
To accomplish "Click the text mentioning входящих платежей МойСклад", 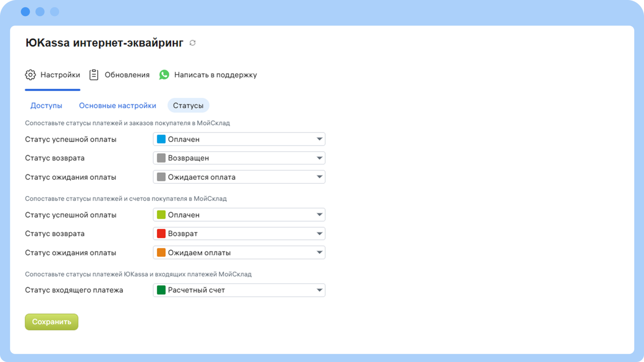I will click(138, 274).
